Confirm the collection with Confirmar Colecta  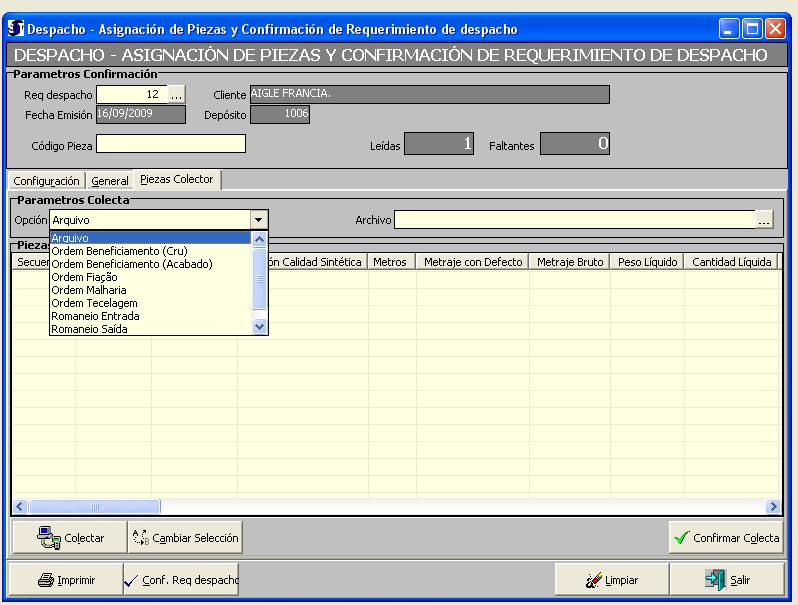click(726, 538)
